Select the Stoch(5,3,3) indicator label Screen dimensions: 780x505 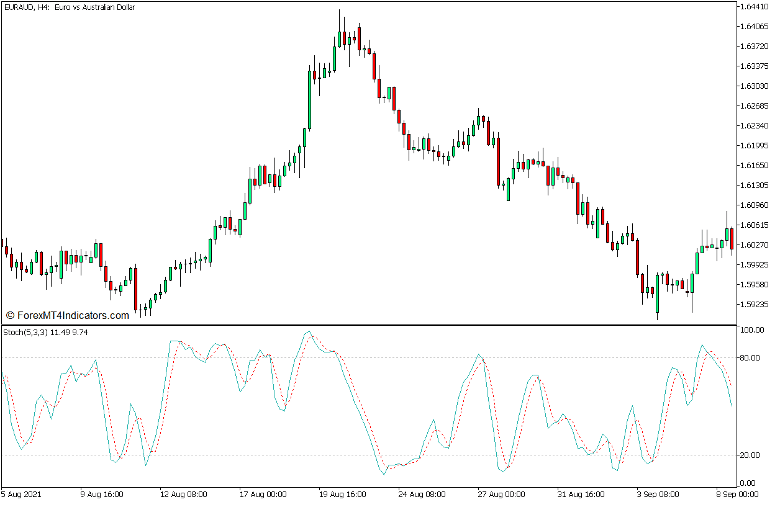47,331
